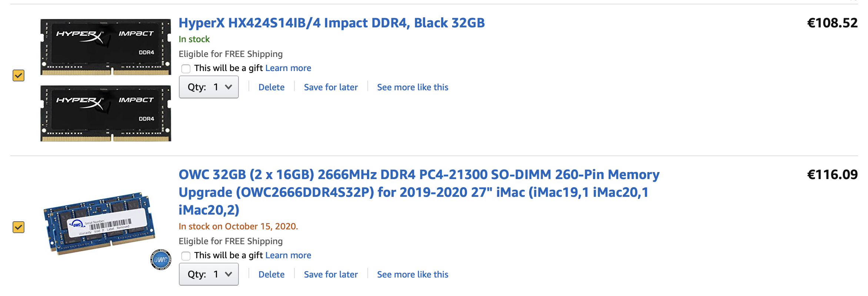Open the HyperX quantity dropdown
The width and height of the screenshot is (868, 296).
point(209,87)
